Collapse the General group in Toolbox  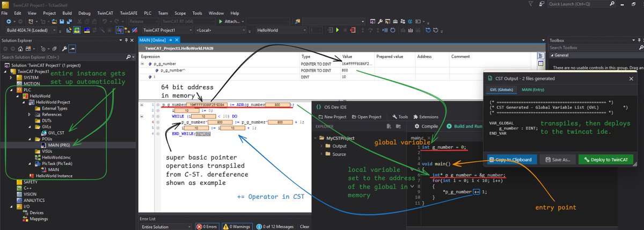551,55
